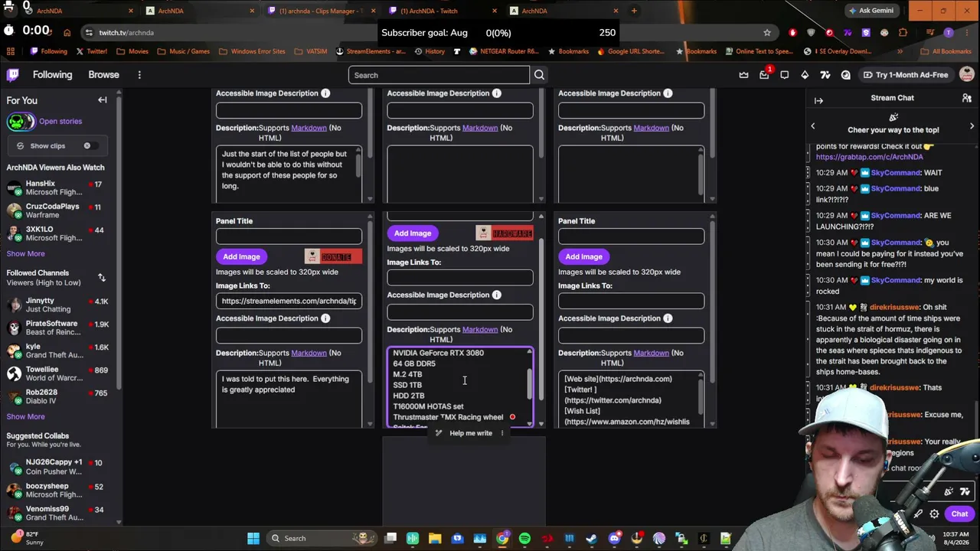Open the whispers speech bubble icon
This screenshot has width=980, height=551.
click(785, 75)
